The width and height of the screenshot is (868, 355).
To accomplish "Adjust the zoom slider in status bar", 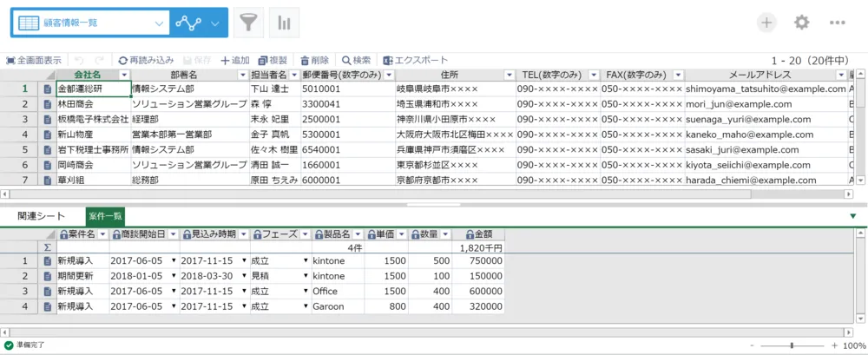I will 791,345.
